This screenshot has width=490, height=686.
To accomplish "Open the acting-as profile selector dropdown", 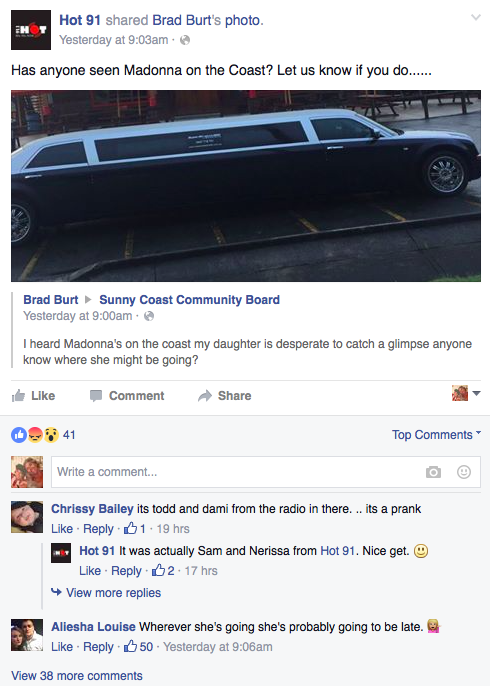I will click(466, 393).
